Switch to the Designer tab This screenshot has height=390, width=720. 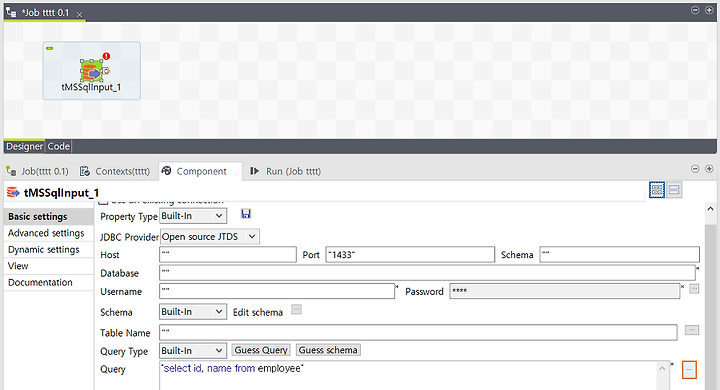click(24, 147)
